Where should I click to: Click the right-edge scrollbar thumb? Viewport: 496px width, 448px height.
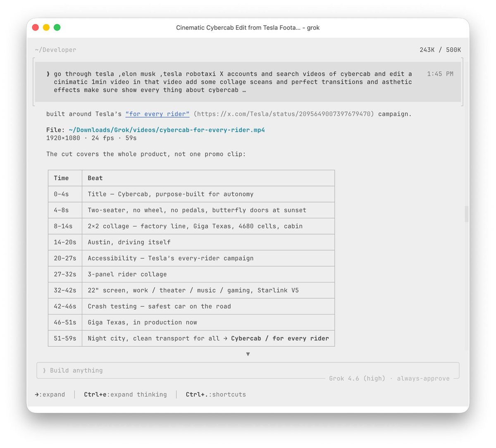click(467, 214)
